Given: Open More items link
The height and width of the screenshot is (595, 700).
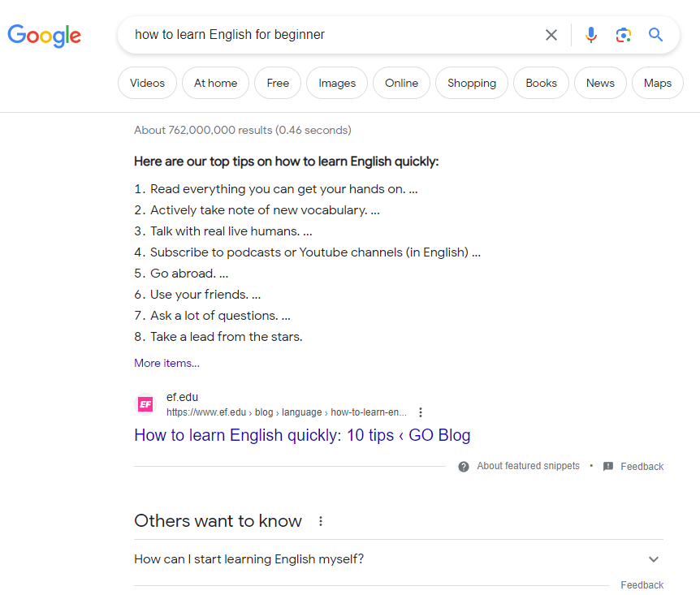Looking at the screenshot, I should click(x=166, y=363).
